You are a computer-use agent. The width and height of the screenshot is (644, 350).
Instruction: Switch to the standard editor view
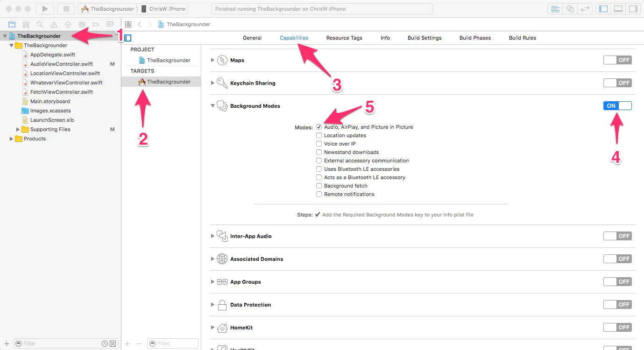pyautogui.click(x=555, y=9)
